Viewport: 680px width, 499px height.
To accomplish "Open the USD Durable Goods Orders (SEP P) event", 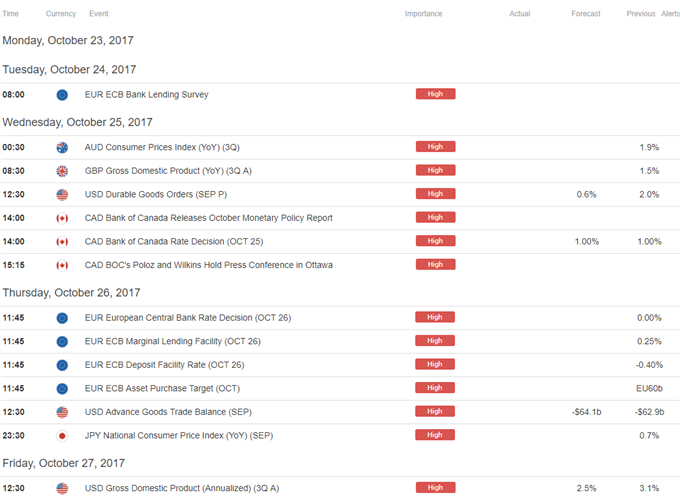I will point(156,194).
